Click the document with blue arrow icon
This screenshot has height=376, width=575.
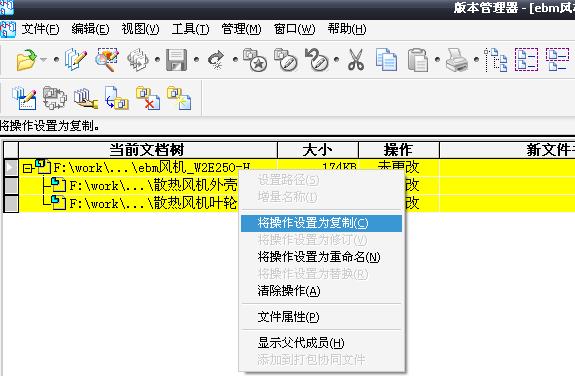[117, 98]
